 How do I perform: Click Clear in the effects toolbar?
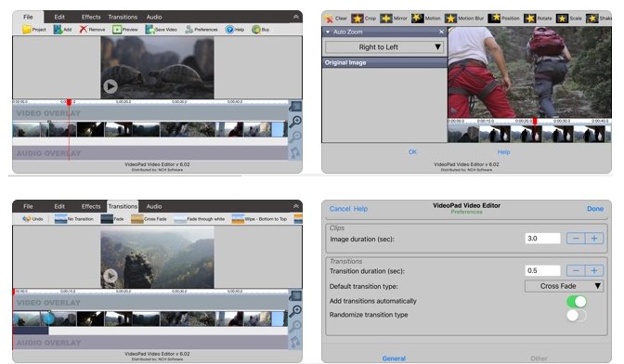pyautogui.click(x=335, y=19)
